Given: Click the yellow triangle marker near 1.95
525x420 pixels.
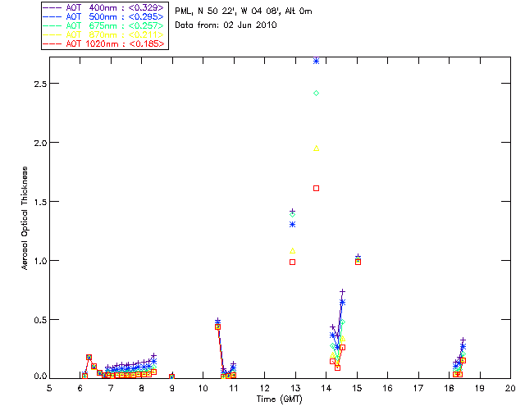Looking at the screenshot, I should click(x=316, y=148).
